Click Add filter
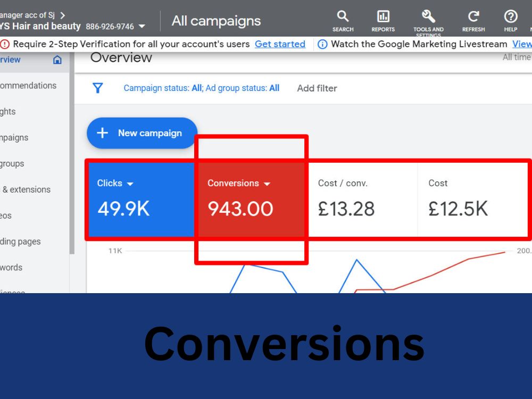The width and height of the screenshot is (532, 399). point(317,88)
